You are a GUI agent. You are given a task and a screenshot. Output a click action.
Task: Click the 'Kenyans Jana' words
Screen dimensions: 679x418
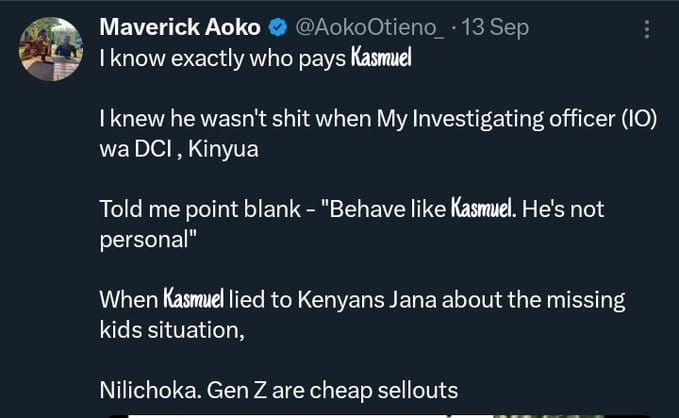pyautogui.click(x=367, y=300)
